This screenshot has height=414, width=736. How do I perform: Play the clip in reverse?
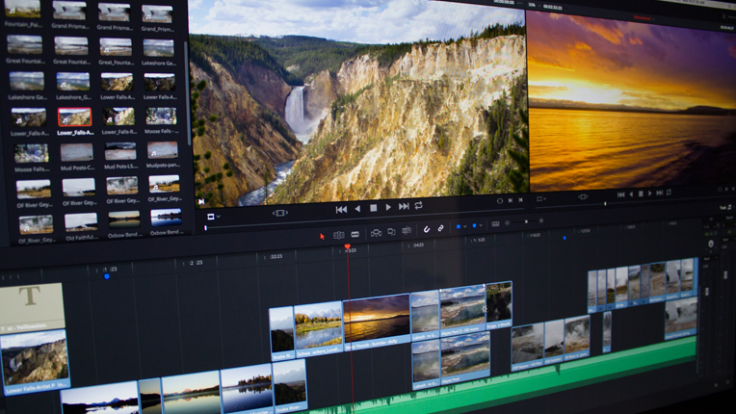pos(357,208)
